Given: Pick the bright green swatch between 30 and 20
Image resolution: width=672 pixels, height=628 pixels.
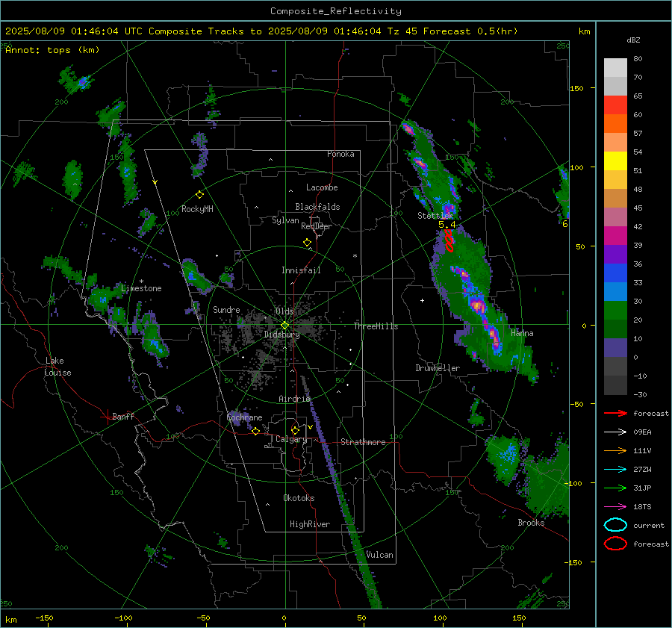Looking at the screenshot, I should 615,311.
